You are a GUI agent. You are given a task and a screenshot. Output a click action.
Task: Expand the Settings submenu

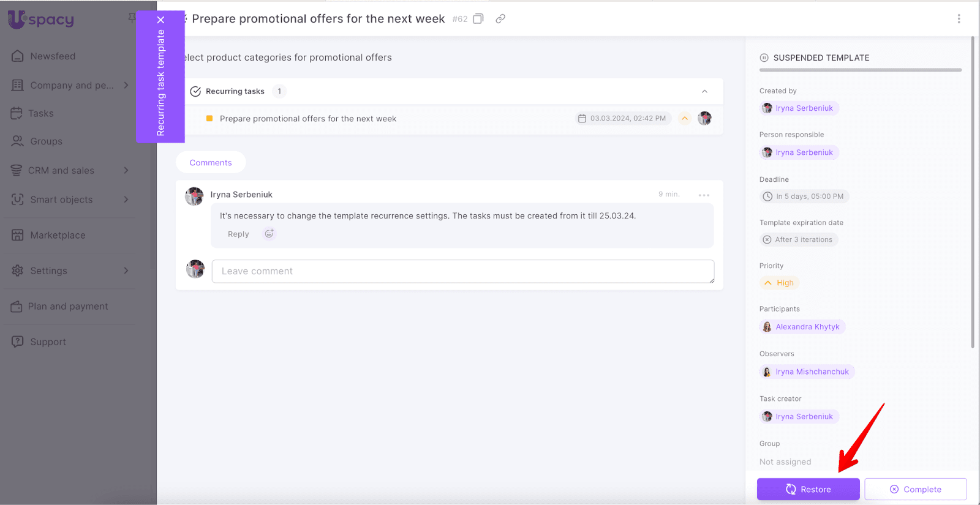tap(126, 271)
